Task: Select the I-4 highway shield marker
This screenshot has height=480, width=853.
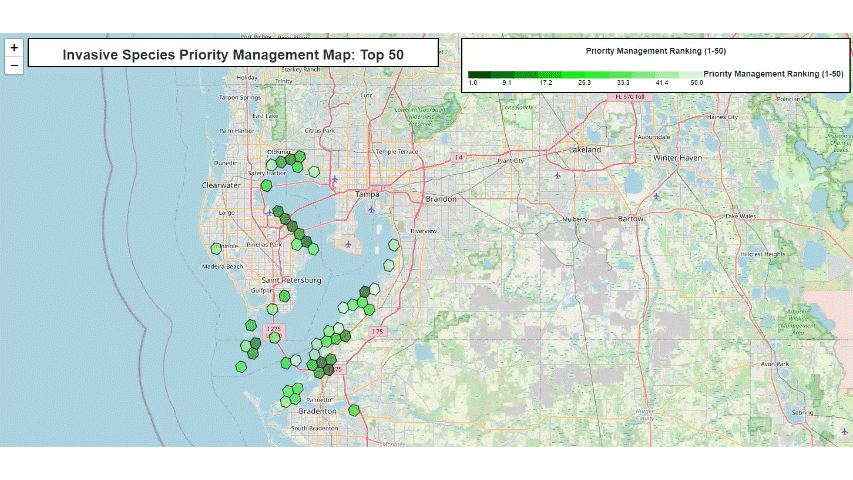Action: click(458, 158)
